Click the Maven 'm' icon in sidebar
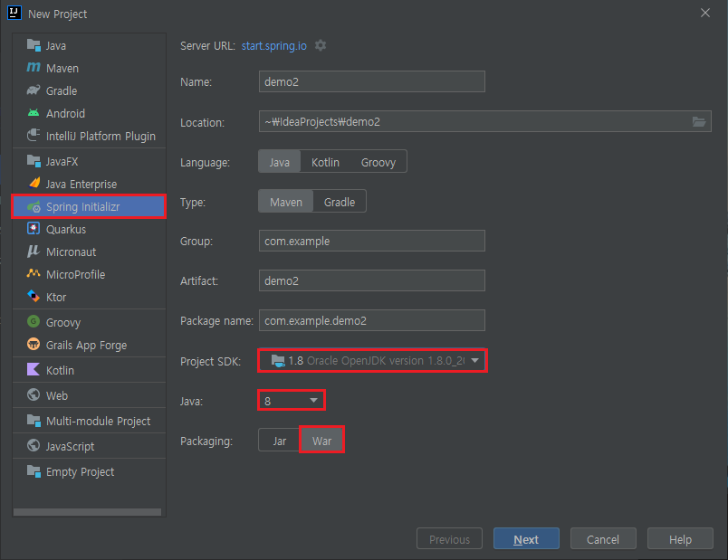 tap(34, 68)
